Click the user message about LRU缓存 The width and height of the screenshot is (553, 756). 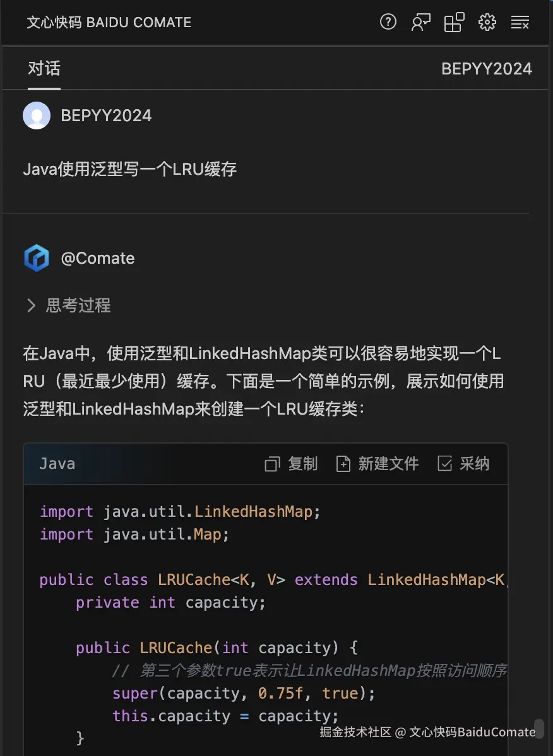pos(129,169)
